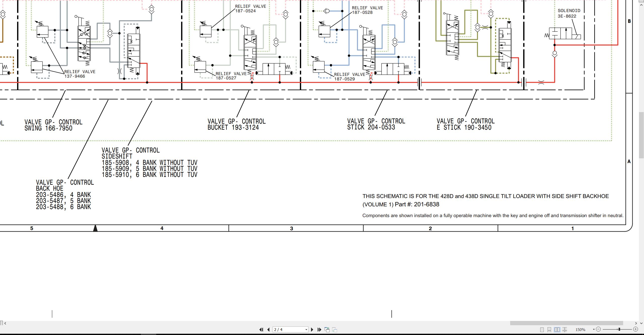Click '185-5910, 6 BANK WITHOUT TUV' line
Image resolution: width=644 pixels, height=335 pixels.
coord(149,174)
